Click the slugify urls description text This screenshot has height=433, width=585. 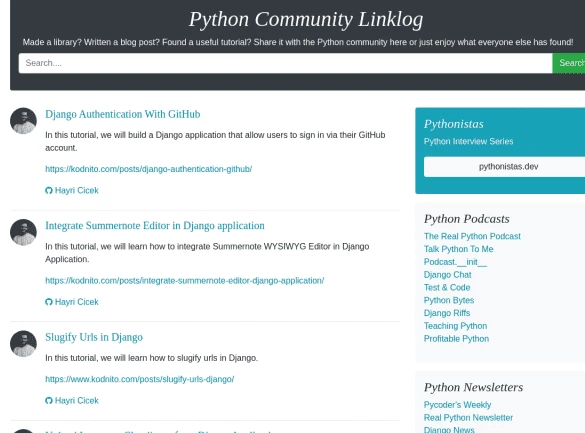[x=151, y=358]
